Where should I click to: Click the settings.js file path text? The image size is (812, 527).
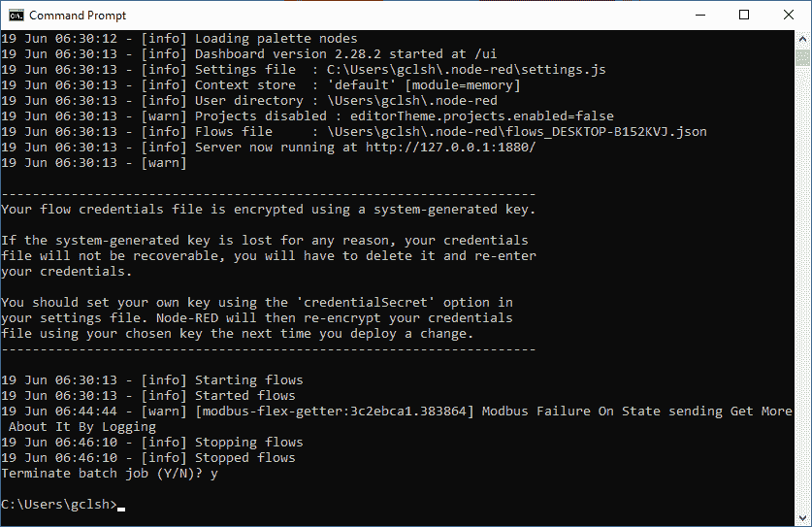(466, 70)
